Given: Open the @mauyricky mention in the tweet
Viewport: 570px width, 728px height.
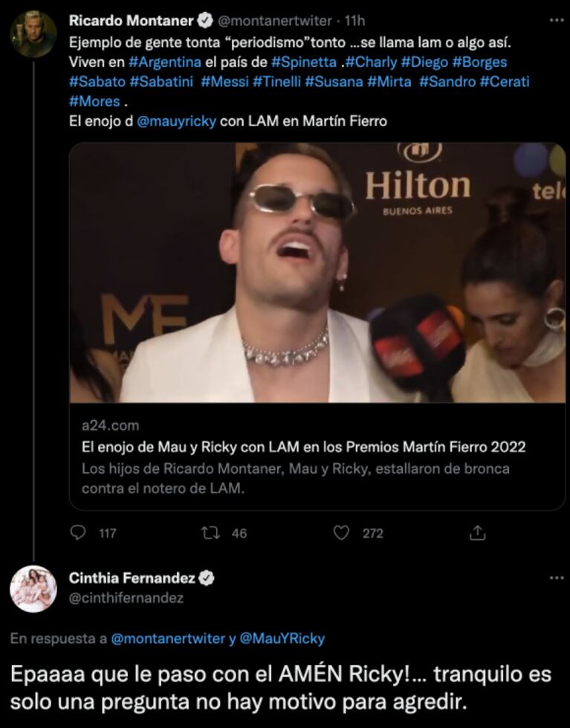Looking at the screenshot, I should [176, 121].
